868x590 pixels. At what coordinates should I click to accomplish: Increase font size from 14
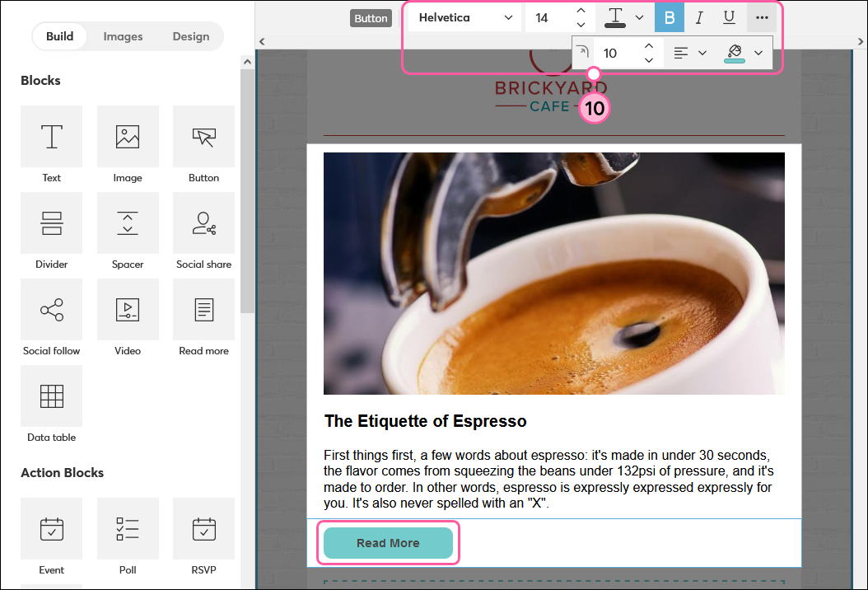(x=581, y=11)
